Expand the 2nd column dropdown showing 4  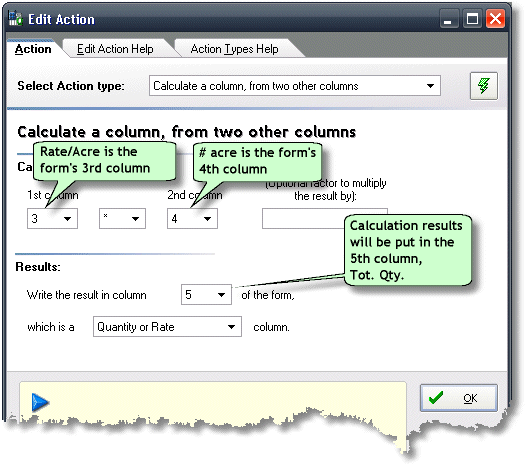192,219
